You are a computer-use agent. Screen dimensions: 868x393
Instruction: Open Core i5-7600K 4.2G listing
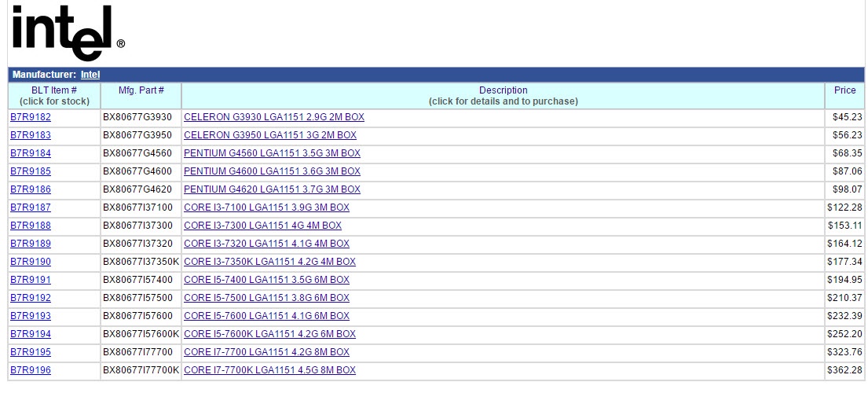click(x=269, y=334)
